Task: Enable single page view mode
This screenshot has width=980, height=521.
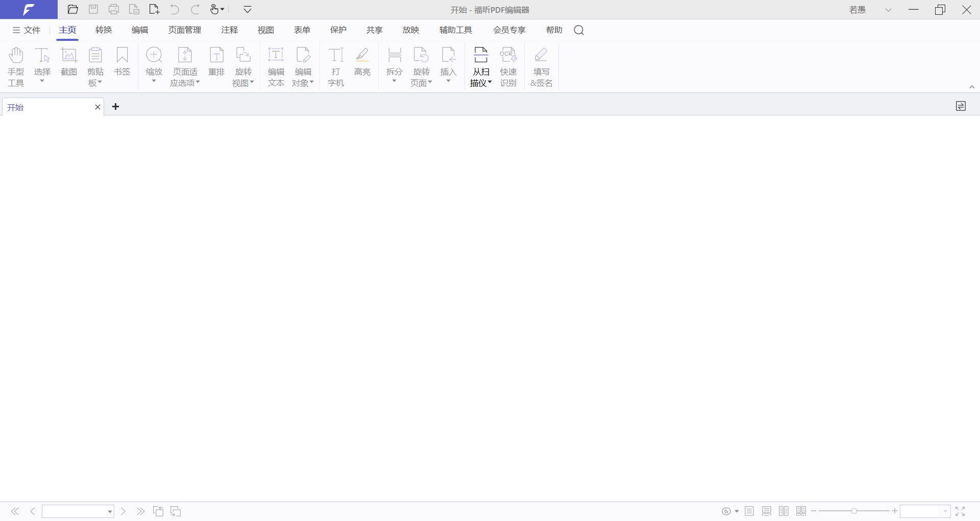Action: [x=749, y=511]
